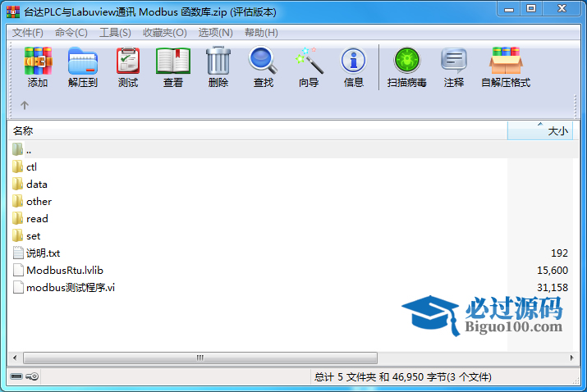Sort by 大小 column header
This screenshot has width=587, height=392.
click(540, 131)
